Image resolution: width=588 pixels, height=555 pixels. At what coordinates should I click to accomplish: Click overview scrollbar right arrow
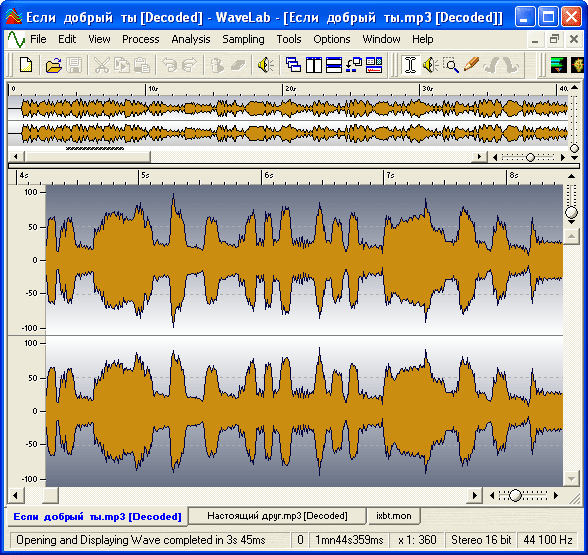479,157
